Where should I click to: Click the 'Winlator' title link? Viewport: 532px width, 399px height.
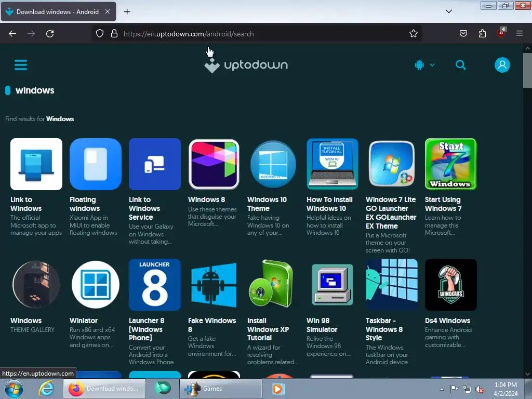(84, 321)
